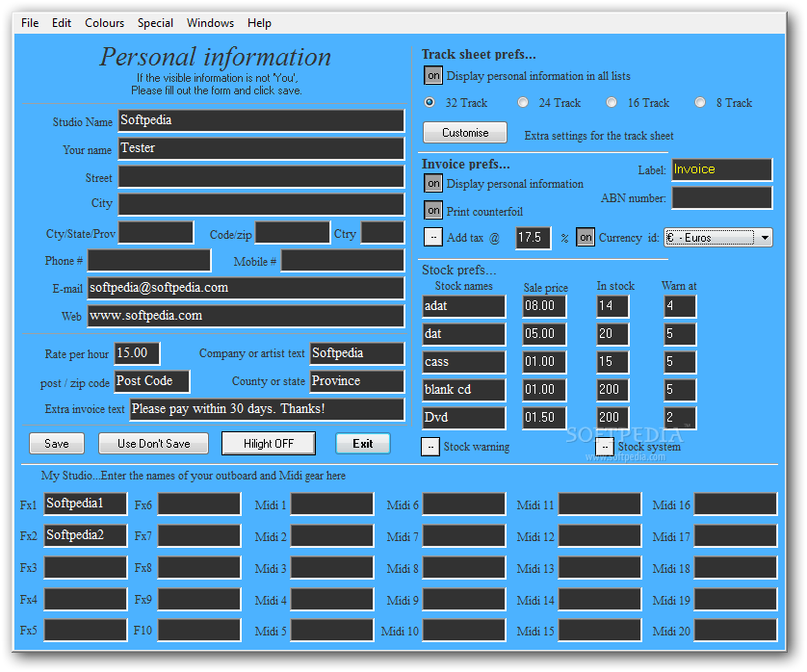Open the Edit menu

click(62, 23)
